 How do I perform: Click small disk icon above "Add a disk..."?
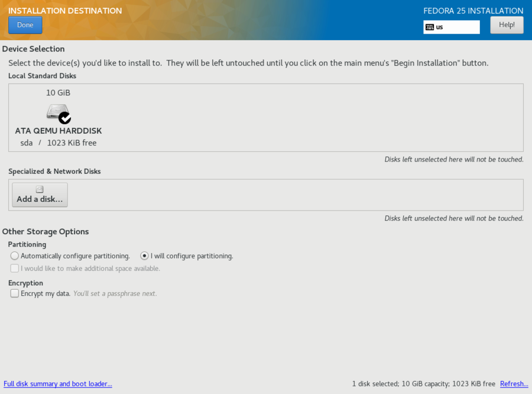(x=40, y=190)
